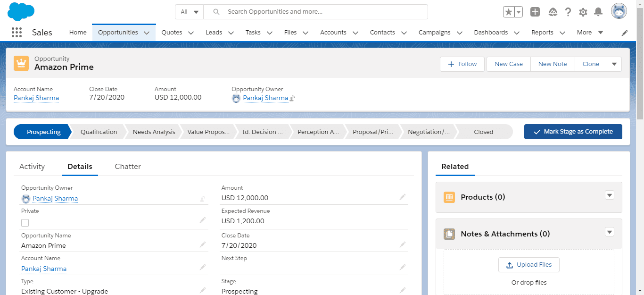Open the Reports navigation tab
Screen dimensions: 644x295
tap(542, 33)
